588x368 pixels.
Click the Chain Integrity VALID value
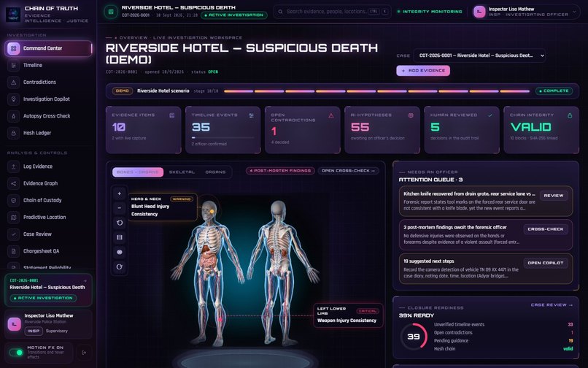coord(530,127)
